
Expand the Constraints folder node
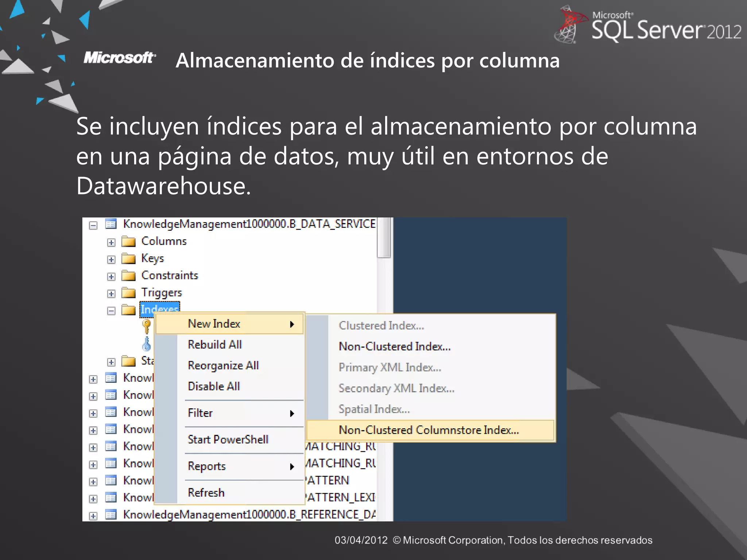(111, 277)
